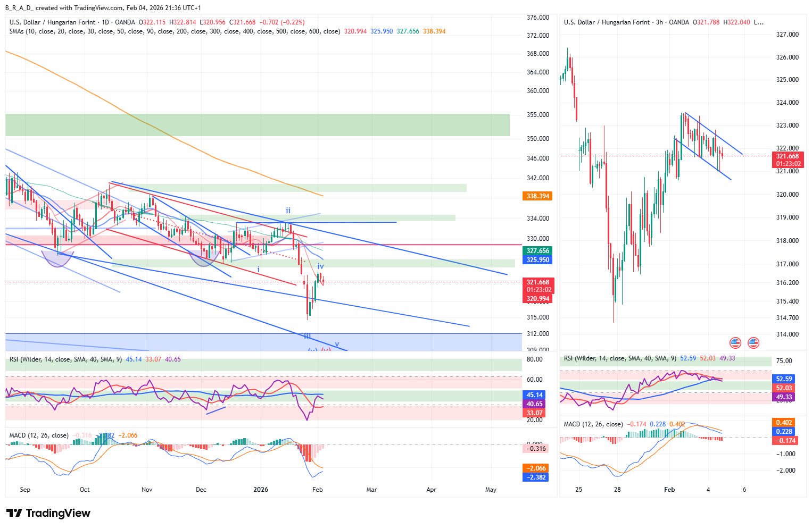The height and width of the screenshot is (529, 812).
Task: Open the daily chart MACD indicator legend
Action: pyautogui.click(x=39, y=435)
